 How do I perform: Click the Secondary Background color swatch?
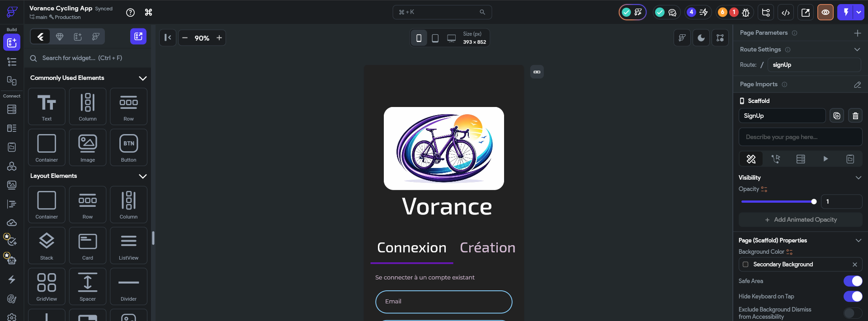pos(745,265)
